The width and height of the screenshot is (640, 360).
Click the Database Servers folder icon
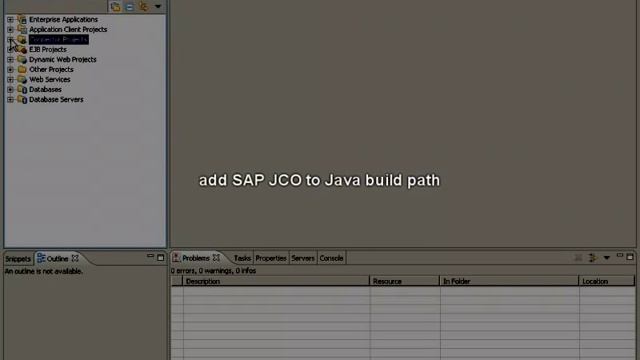click(22, 100)
